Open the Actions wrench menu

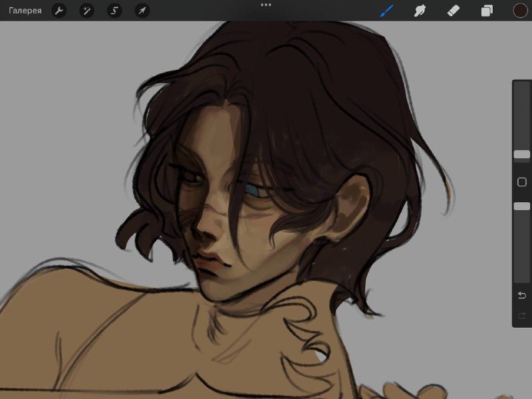coord(59,11)
